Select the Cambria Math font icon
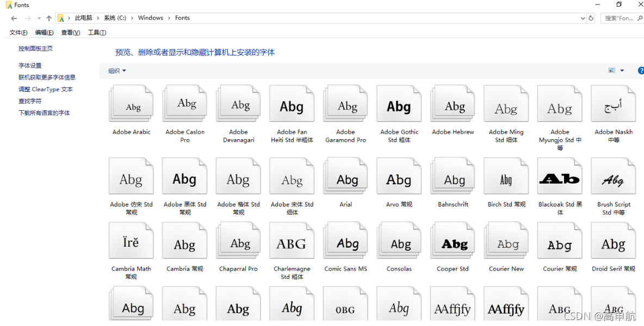 point(131,240)
